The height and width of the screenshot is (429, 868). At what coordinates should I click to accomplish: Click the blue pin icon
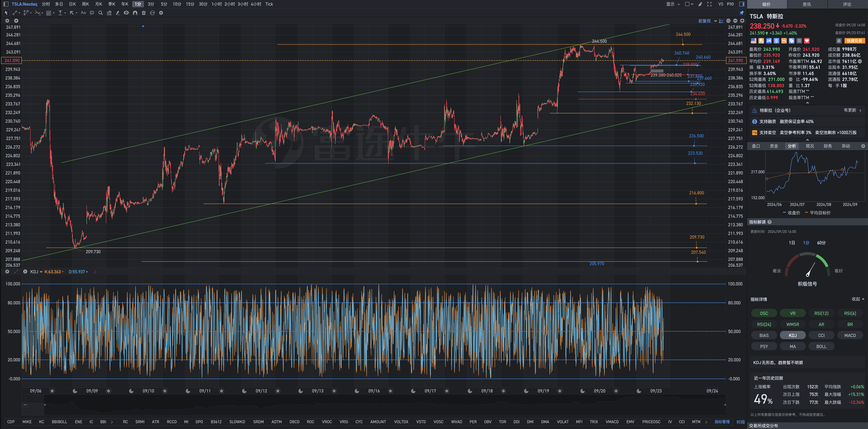[x=742, y=13]
